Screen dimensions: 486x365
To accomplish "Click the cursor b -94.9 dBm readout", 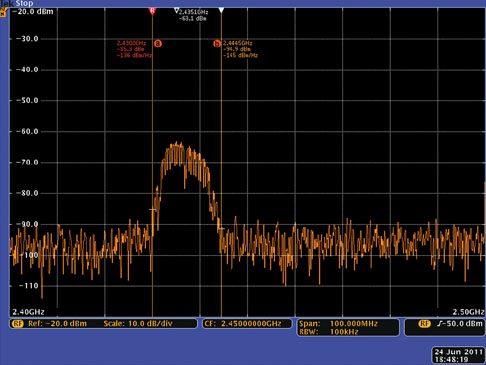I will (x=237, y=49).
